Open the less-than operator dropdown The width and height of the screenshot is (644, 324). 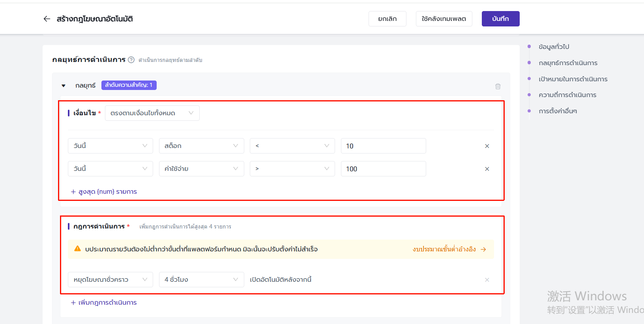[x=292, y=146]
